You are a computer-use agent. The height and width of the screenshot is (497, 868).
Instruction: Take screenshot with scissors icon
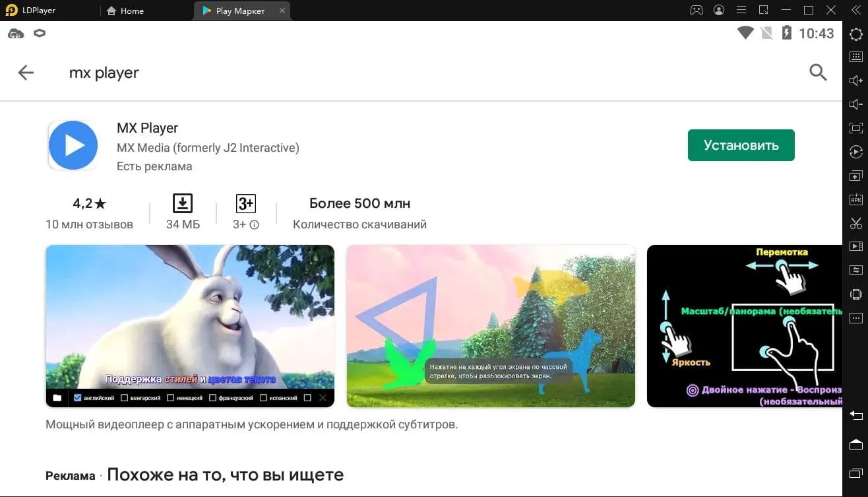point(855,223)
